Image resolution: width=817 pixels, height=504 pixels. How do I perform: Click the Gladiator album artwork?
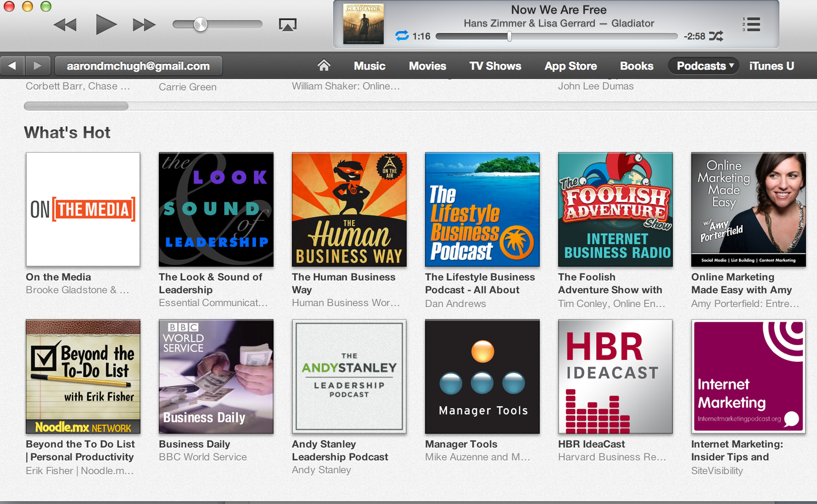tap(363, 24)
